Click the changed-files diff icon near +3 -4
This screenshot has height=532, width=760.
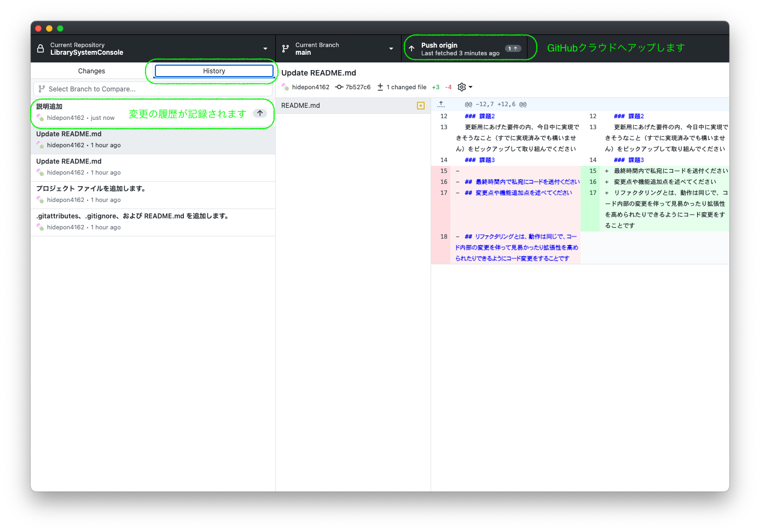[381, 87]
